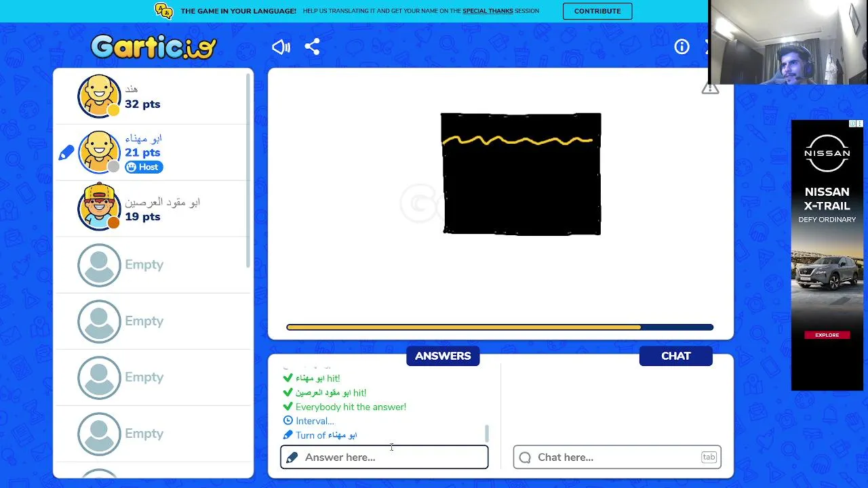
Task: Open the SPECIAL THANKS link
Action: 488,11
